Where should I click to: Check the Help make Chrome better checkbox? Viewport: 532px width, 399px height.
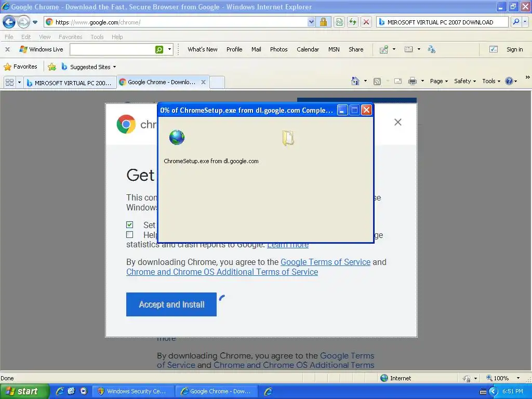[x=129, y=234]
